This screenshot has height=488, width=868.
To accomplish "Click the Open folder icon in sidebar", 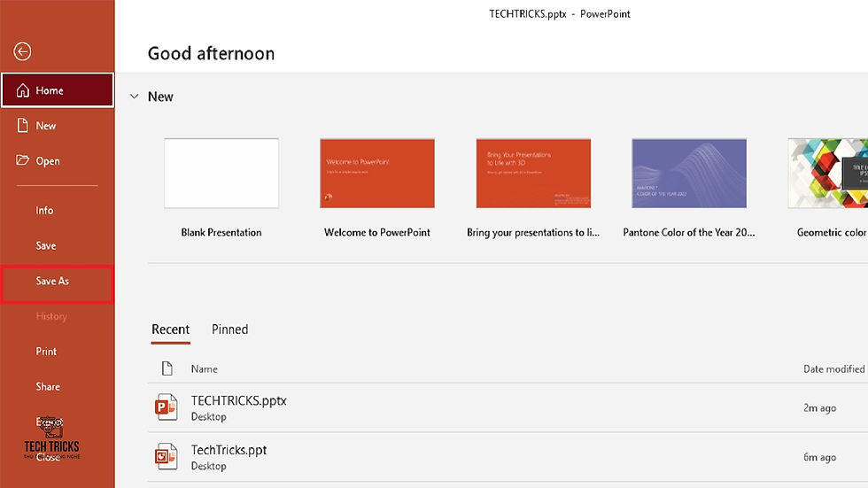I will coord(22,160).
